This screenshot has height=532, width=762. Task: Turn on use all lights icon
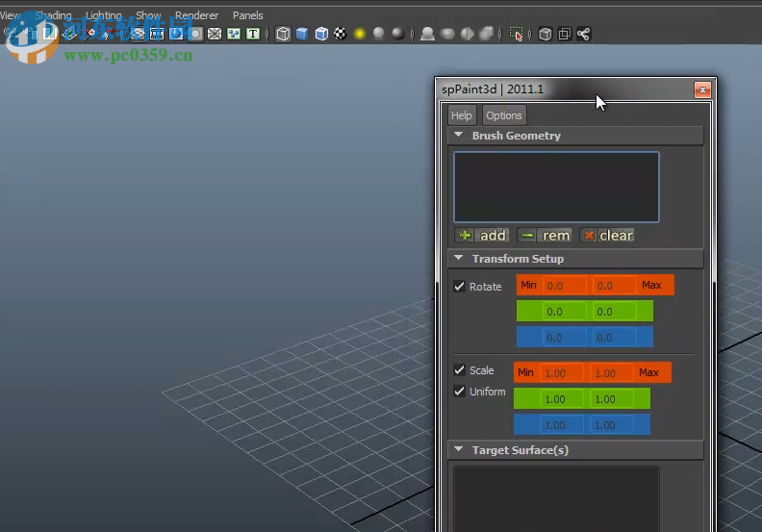point(360,34)
